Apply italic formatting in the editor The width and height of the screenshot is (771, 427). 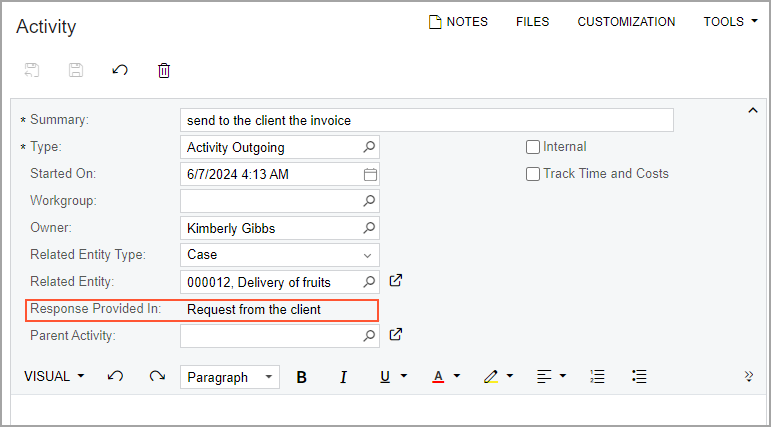(x=343, y=377)
